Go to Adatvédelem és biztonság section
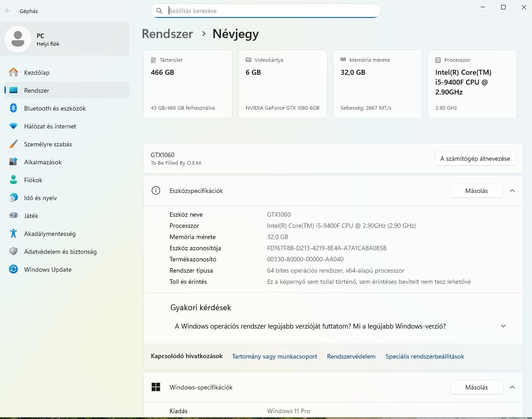 pos(60,252)
